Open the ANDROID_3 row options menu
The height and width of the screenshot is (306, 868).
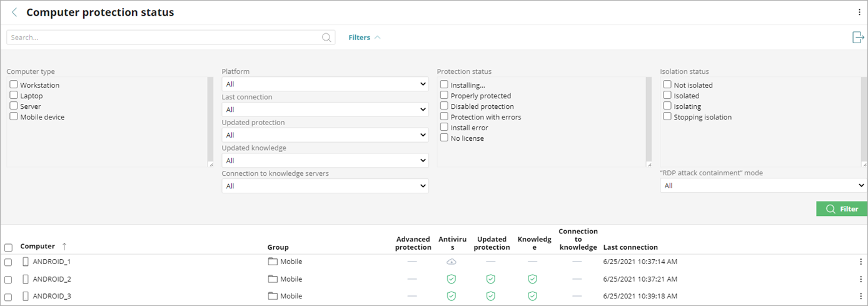pos(860,296)
